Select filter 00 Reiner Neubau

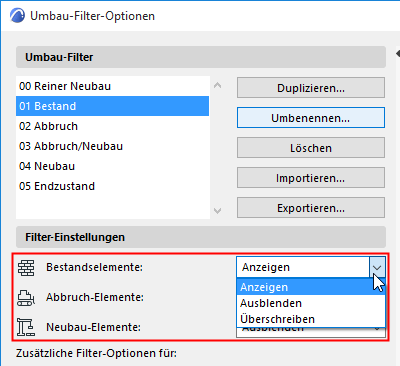point(113,86)
